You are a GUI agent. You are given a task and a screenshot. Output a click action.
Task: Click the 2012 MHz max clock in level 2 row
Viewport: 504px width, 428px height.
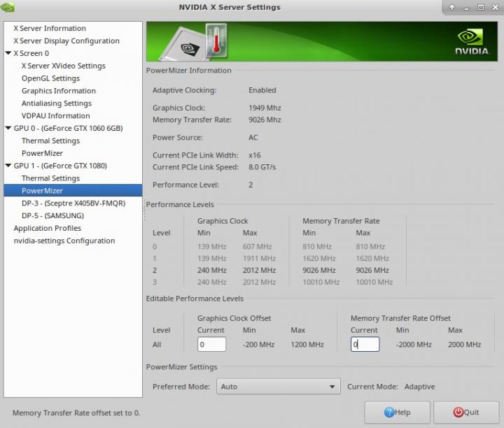click(260, 271)
